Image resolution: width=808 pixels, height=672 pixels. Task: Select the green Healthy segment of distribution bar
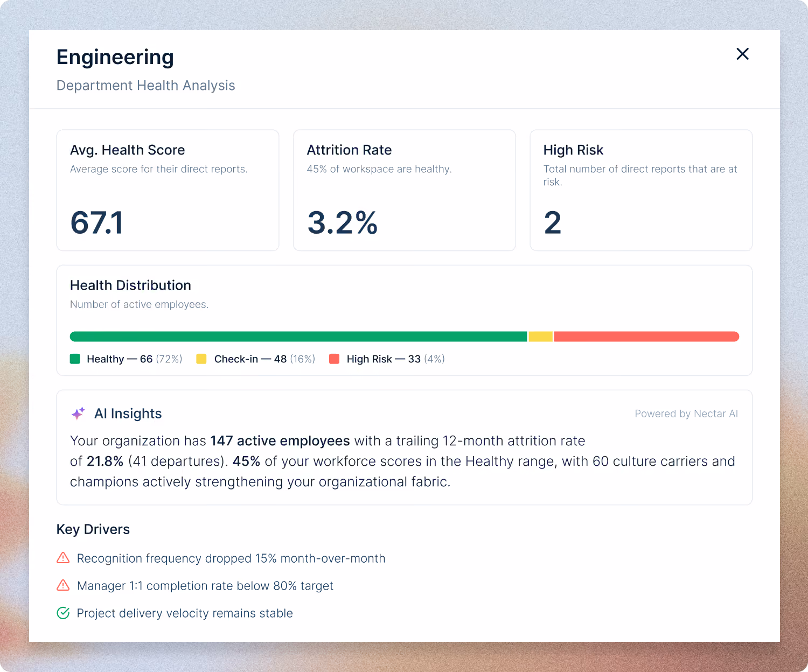298,337
